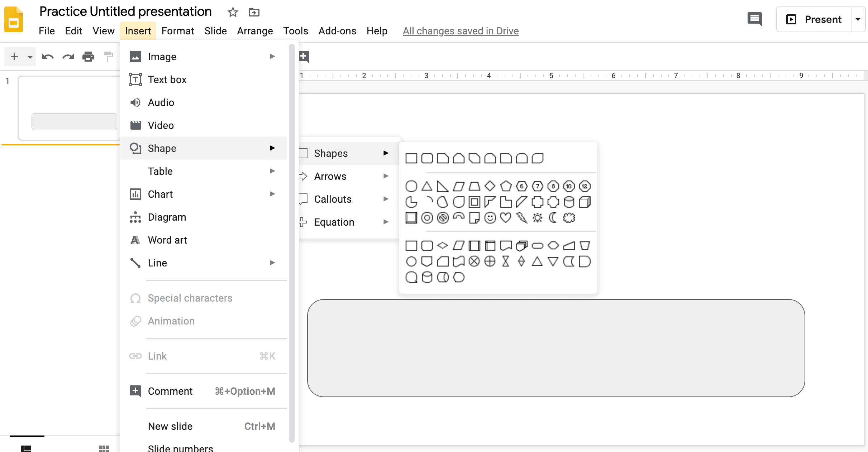Print the presentation using printer icon
Image resolution: width=868 pixels, height=452 pixels.
pyautogui.click(x=88, y=57)
